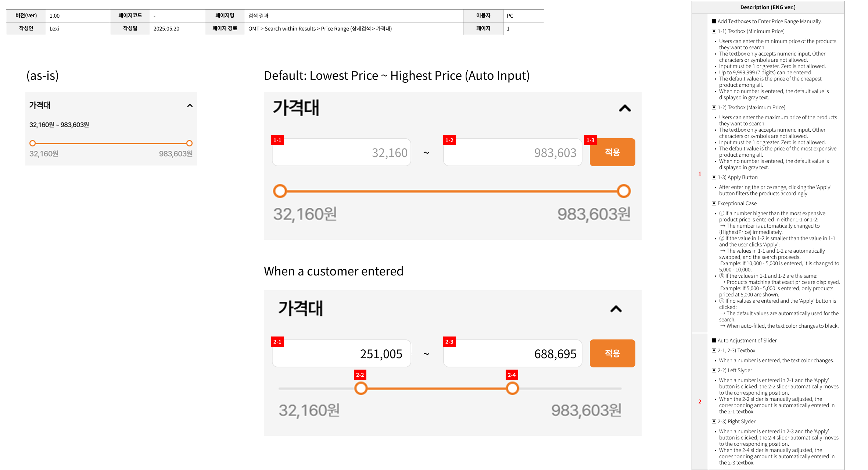Collapse the customer-entered 가격대 panel chevron
Screen dimensions: 868x470
coord(616,309)
